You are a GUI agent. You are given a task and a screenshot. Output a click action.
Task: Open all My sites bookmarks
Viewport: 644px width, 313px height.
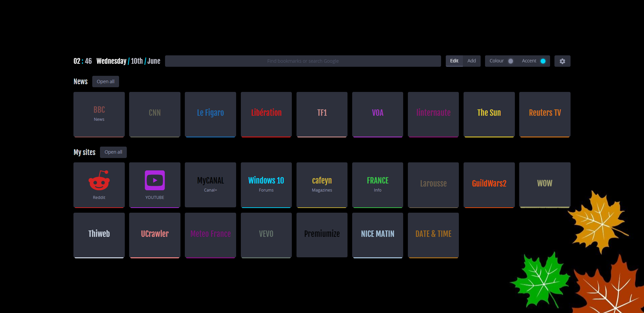point(113,152)
